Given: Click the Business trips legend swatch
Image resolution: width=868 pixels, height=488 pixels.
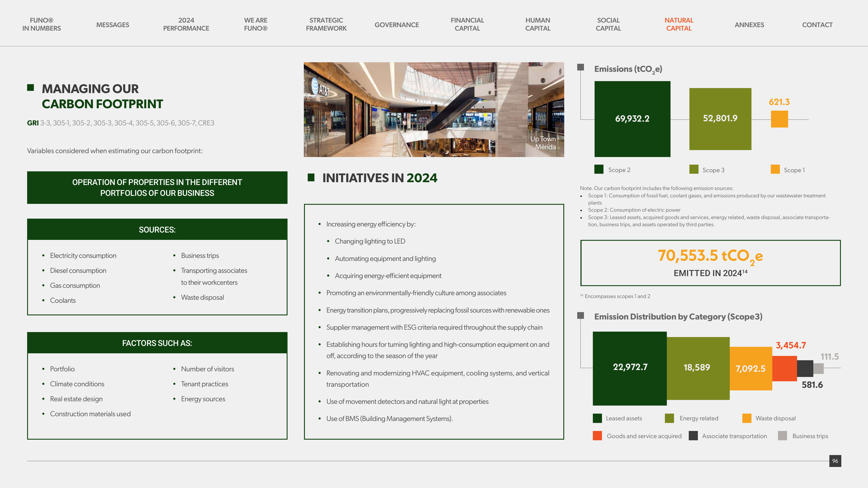Looking at the screenshot, I should tap(783, 436).
